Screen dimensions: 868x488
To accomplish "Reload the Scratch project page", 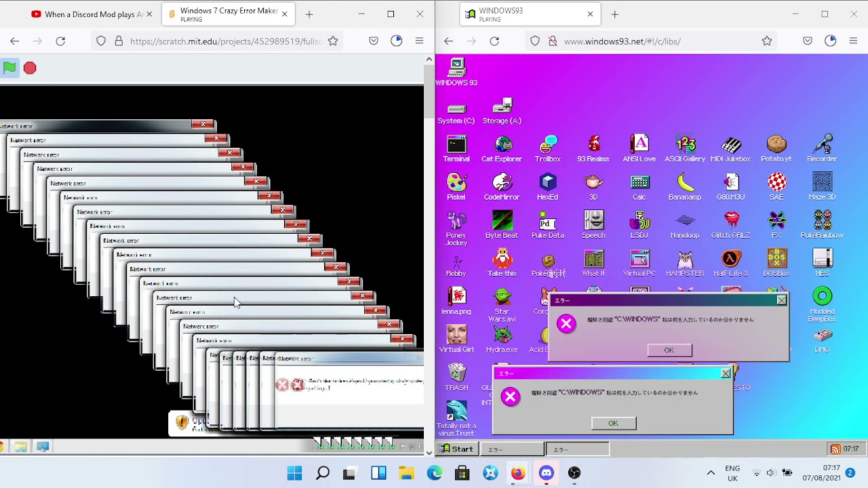I will (60, 41).
